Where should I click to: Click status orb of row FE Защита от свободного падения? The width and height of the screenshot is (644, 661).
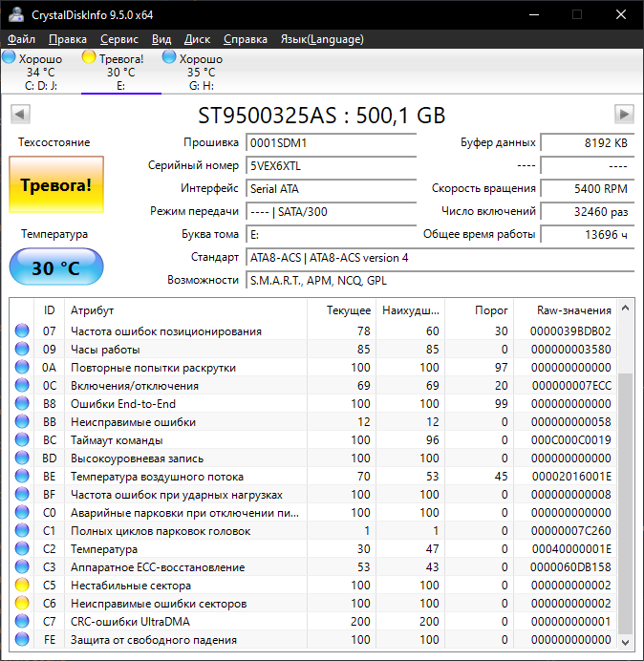[x=22, y=639]
